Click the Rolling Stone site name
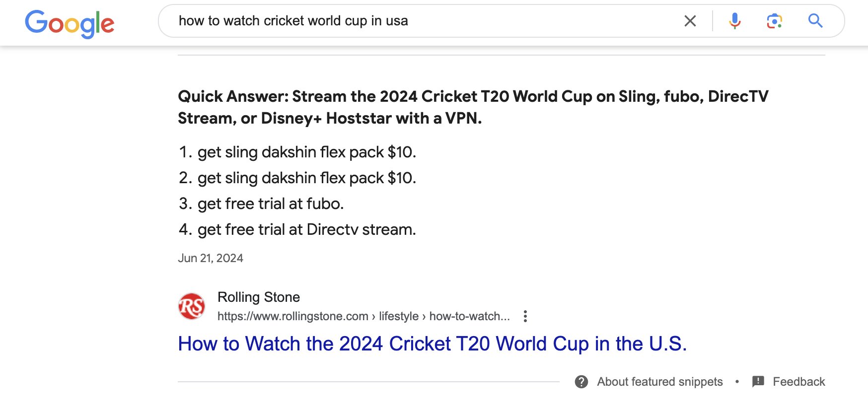Image resolution: width=868 pixels, height=416 pixels. pyautogui.click(x=259, y=297)
